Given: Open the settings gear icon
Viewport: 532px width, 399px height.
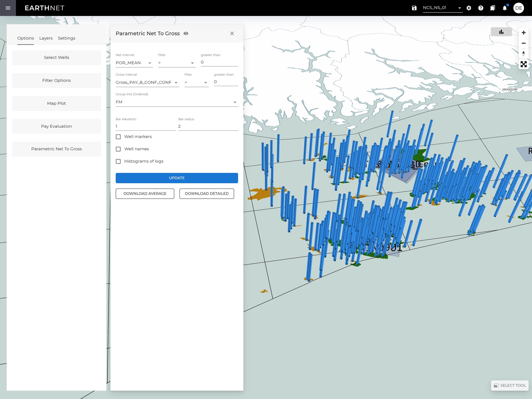Looking at the screenshot, I should tap(469, 8).
